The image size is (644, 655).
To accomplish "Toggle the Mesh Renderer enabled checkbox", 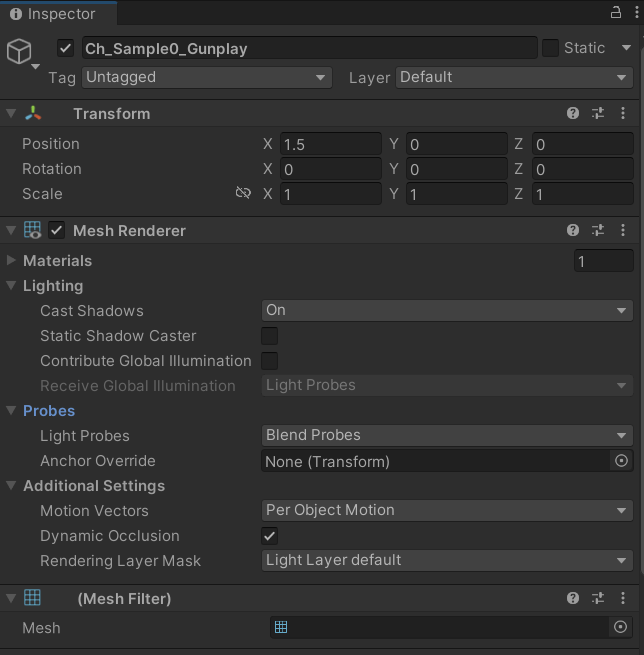I will click(57, 231).
